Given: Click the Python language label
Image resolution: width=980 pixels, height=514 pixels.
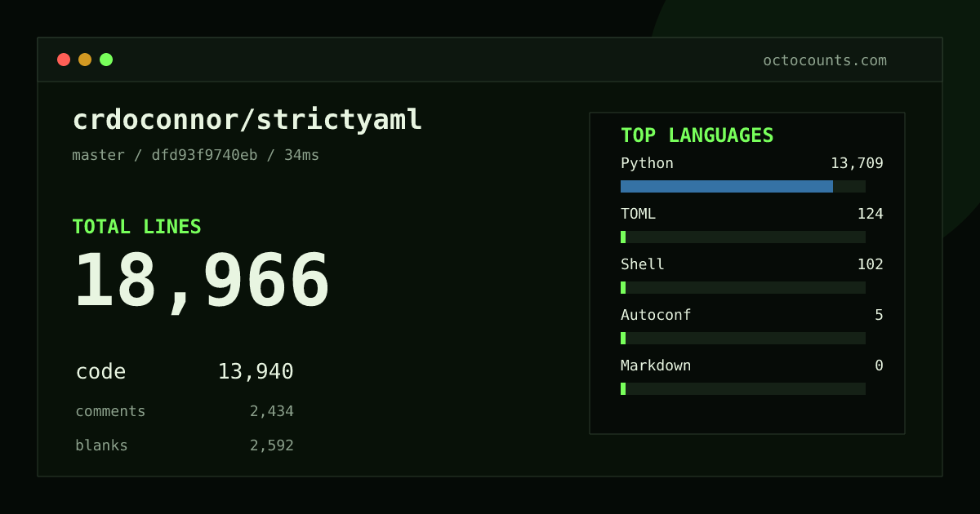Looking at the screenshot, I should (x=647, y=163).
